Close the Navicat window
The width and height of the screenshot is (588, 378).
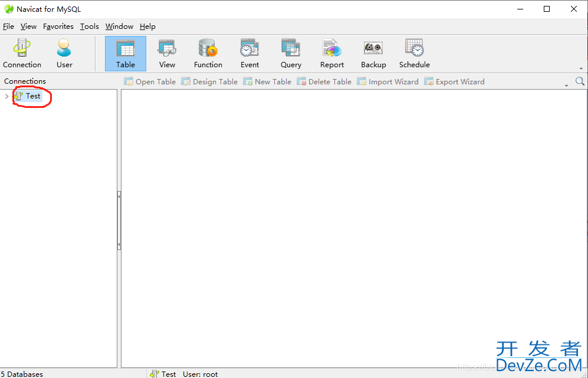tap(574, 9)
